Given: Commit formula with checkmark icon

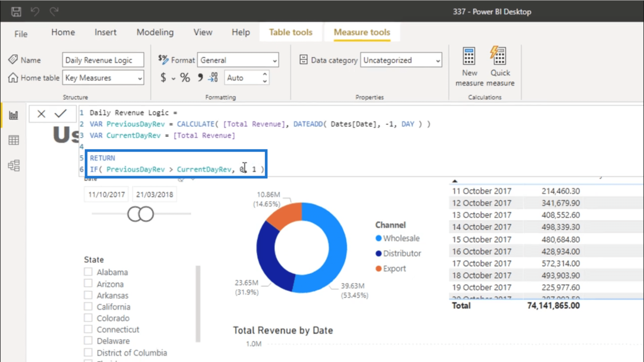Looking at the screenshot, I should (x=61, y=114).
